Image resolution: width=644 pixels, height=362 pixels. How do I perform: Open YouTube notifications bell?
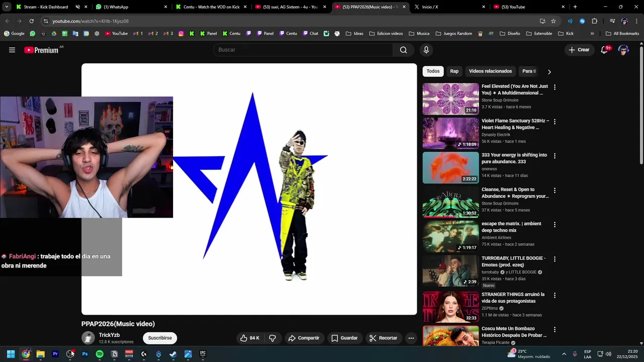tap(605, 50)
